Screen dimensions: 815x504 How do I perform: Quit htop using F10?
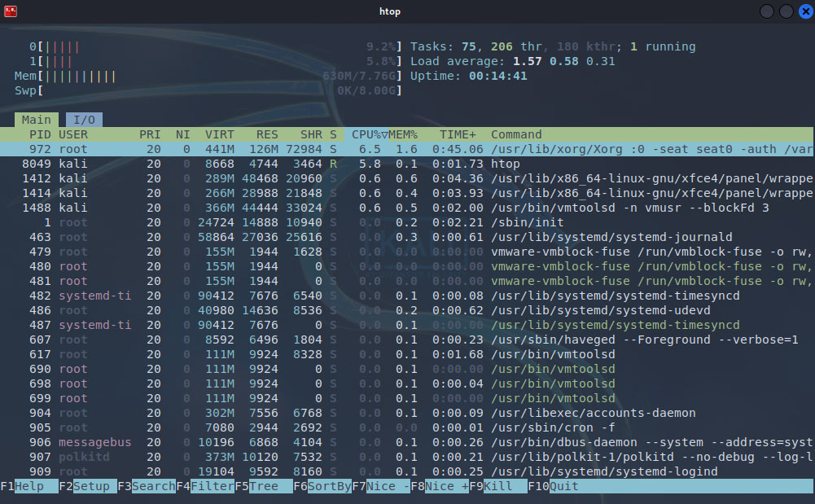click(554, 486)
